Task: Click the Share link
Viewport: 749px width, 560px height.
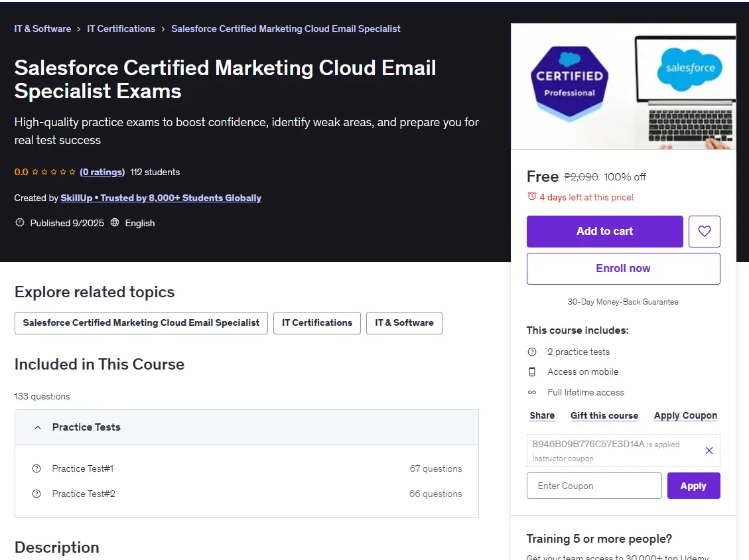Action: (542, 416)
